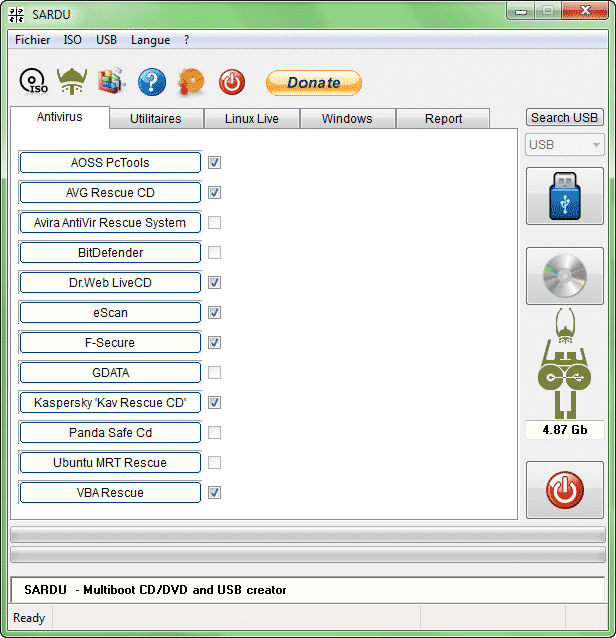
Task: Switch to the Windows tab
Action: coord(347,119)
